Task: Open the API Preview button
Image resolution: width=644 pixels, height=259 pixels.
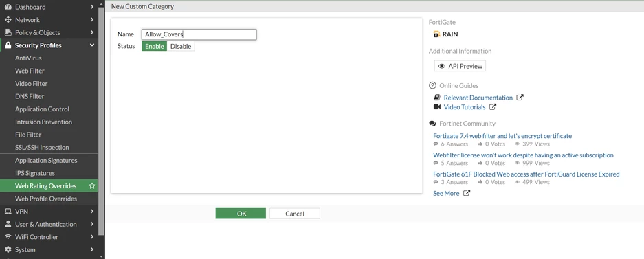Action: point(460,66)
